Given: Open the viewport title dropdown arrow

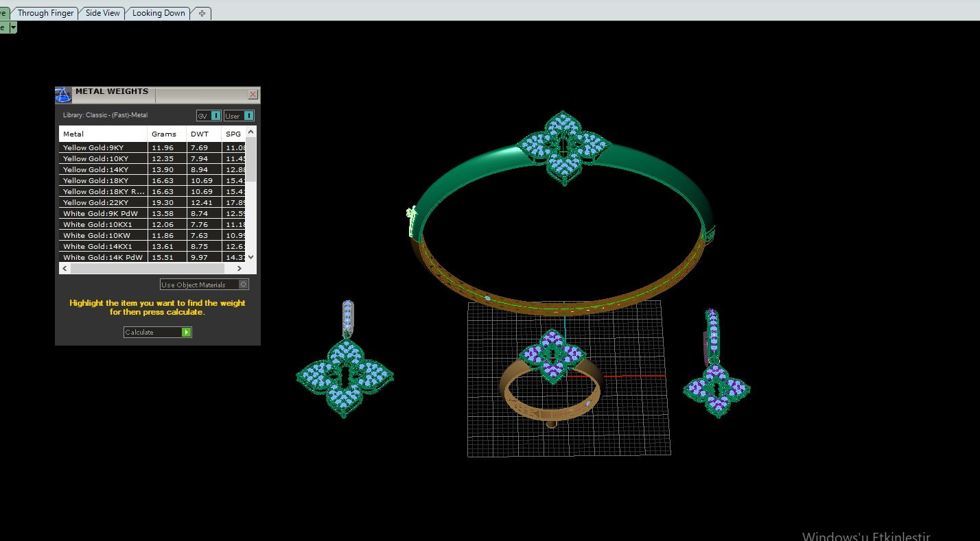Looking at the screenshot, I should click(13, 27).
